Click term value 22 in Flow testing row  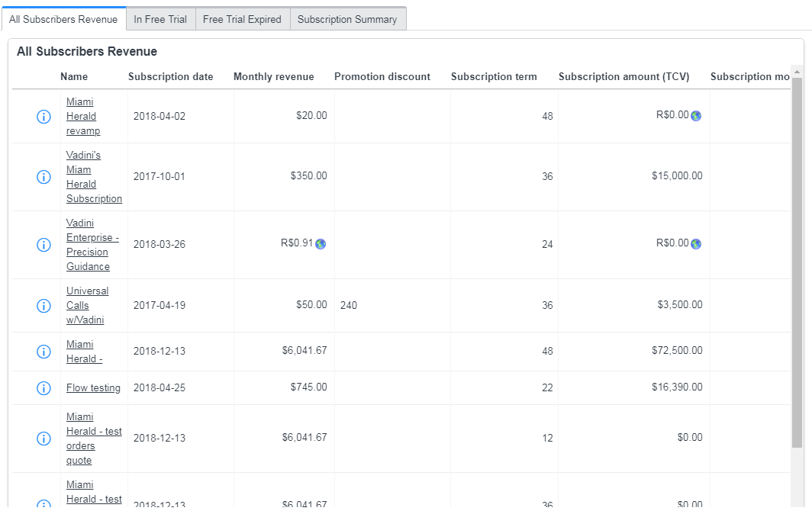click(547, 387)
